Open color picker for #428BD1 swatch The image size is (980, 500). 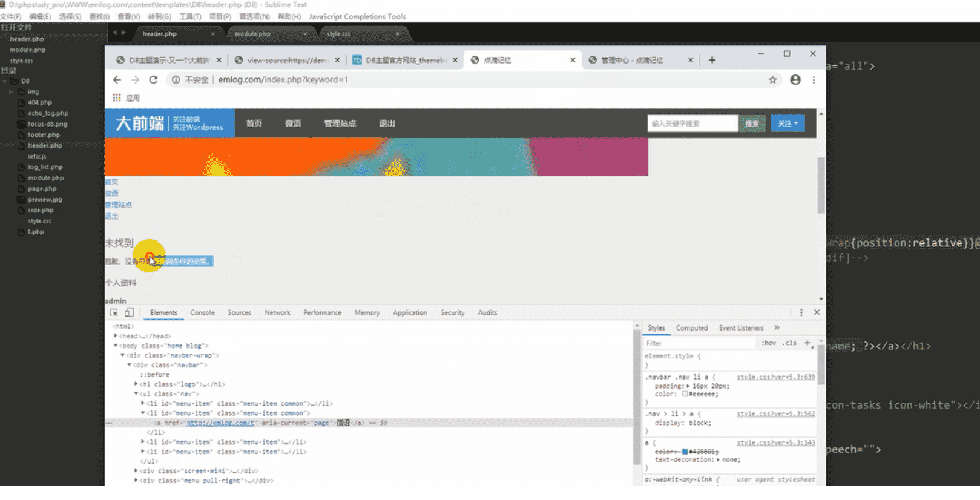pyautogui.click(x=685, y=452)
